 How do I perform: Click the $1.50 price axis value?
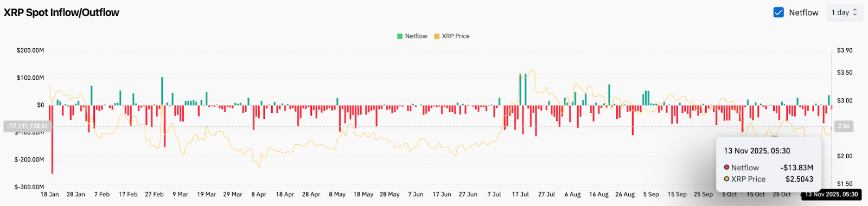click(845, 184)
